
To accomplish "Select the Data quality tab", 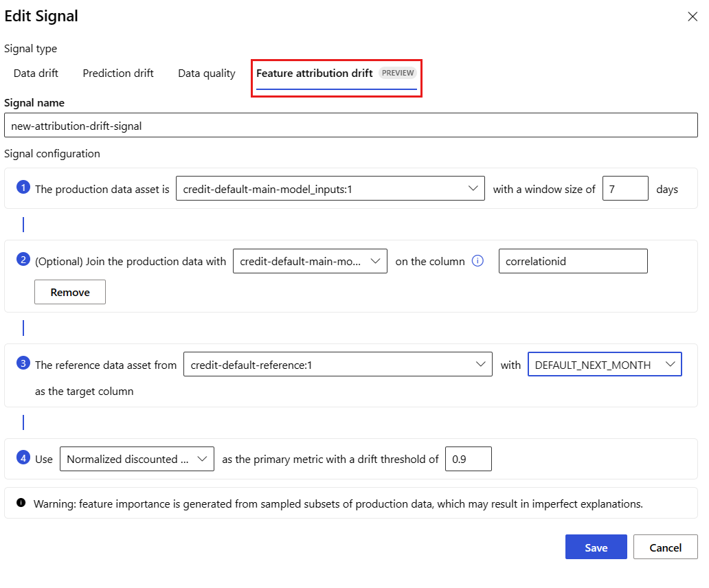I will [x=206, y=73].
